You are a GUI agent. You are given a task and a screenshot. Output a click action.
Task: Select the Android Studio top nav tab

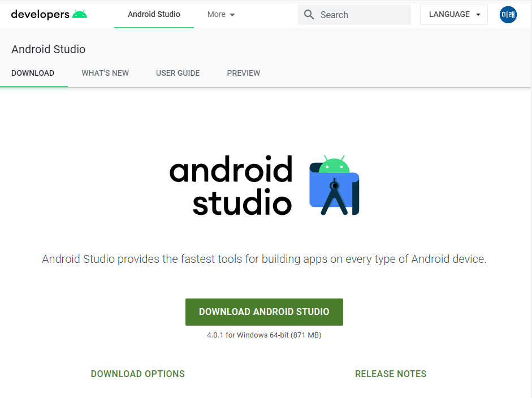pos(154,14)
